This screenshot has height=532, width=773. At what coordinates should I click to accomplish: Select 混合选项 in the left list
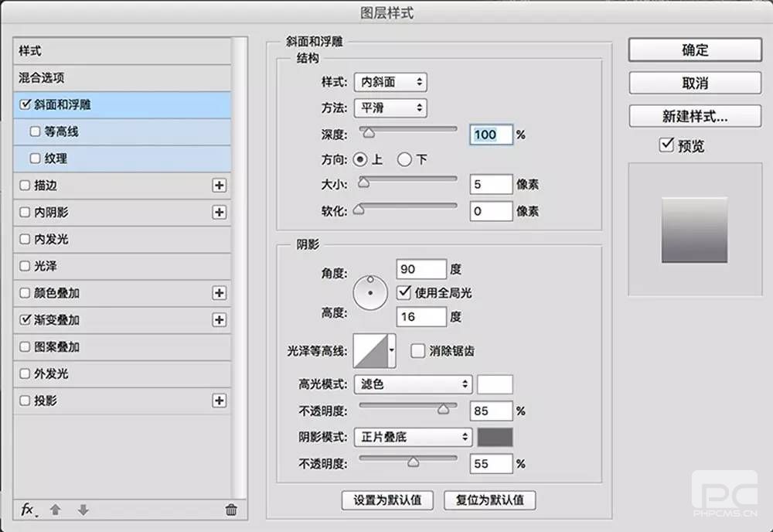(122, 78)
